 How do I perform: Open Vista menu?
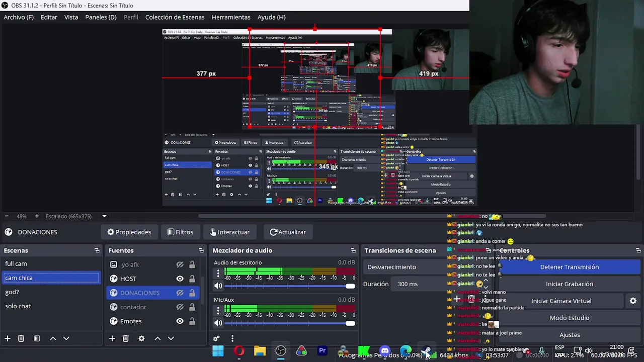click(71, 17)
